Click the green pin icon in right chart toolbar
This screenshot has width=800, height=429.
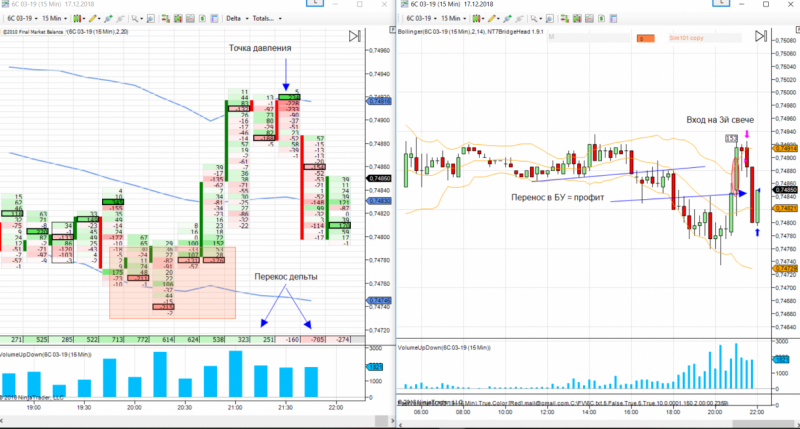tap(508, 18)
